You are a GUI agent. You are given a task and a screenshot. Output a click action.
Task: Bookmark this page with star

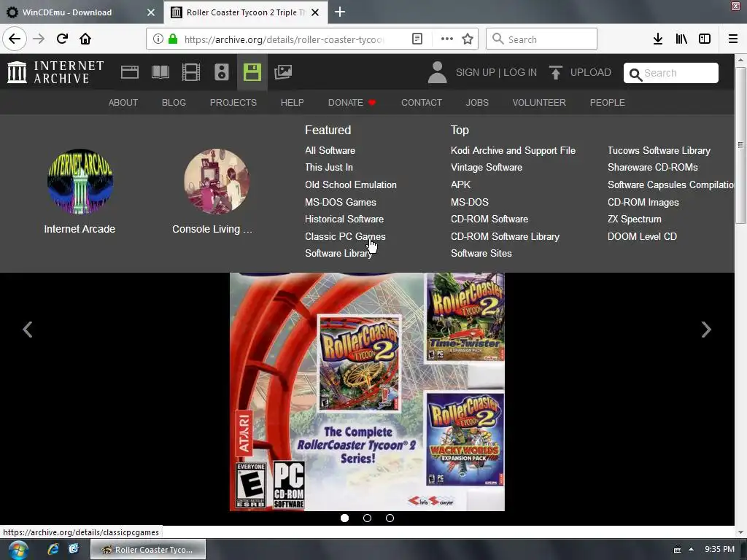[468, 39]
